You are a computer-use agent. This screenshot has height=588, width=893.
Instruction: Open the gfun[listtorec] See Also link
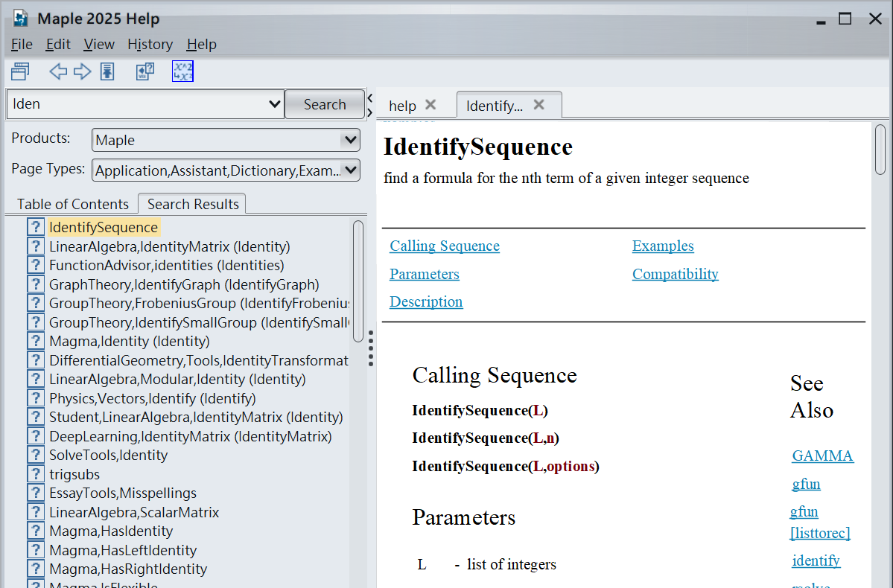[819, 522]
